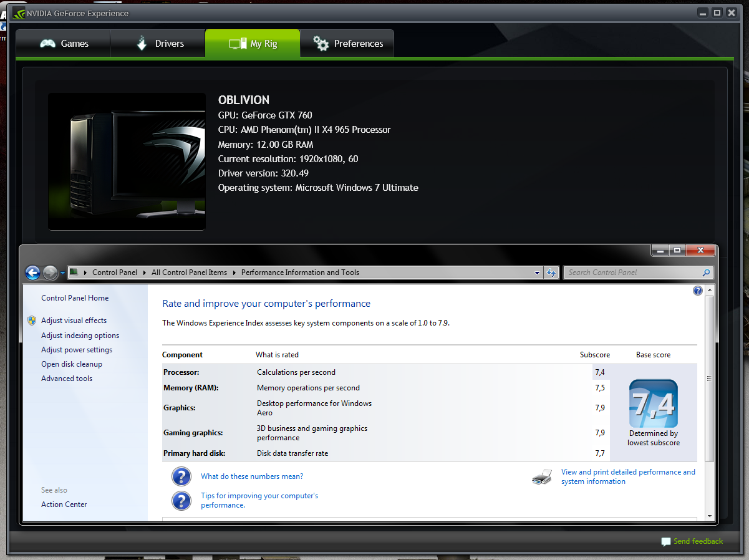Click the vertical scrollbar thumb

click(709, 379)
